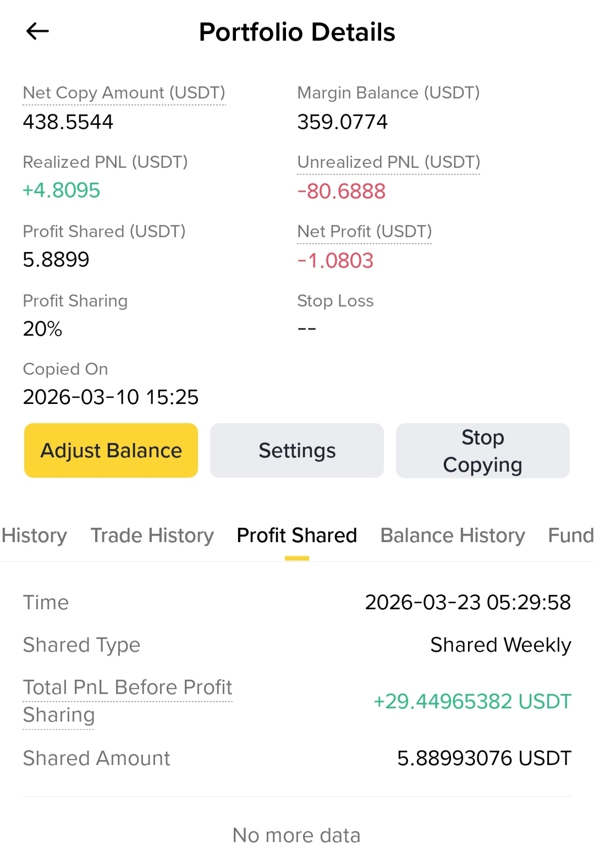Switch to the Trade History tab
Screen dimensions: 594x868
point(152,535)
